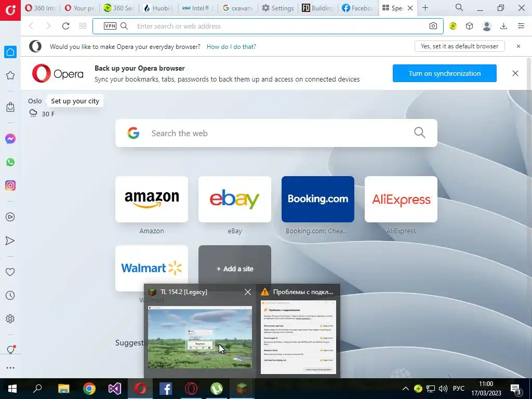The height and width of the screenshot is (399, 532).
Task: Open the Opera main menu logo
Action: (x=10, y=10)
